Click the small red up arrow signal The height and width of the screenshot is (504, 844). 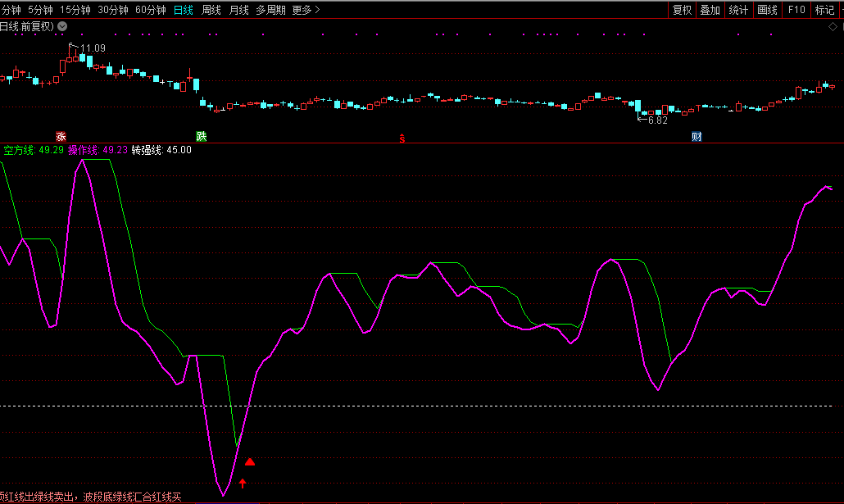pos(243,484)
